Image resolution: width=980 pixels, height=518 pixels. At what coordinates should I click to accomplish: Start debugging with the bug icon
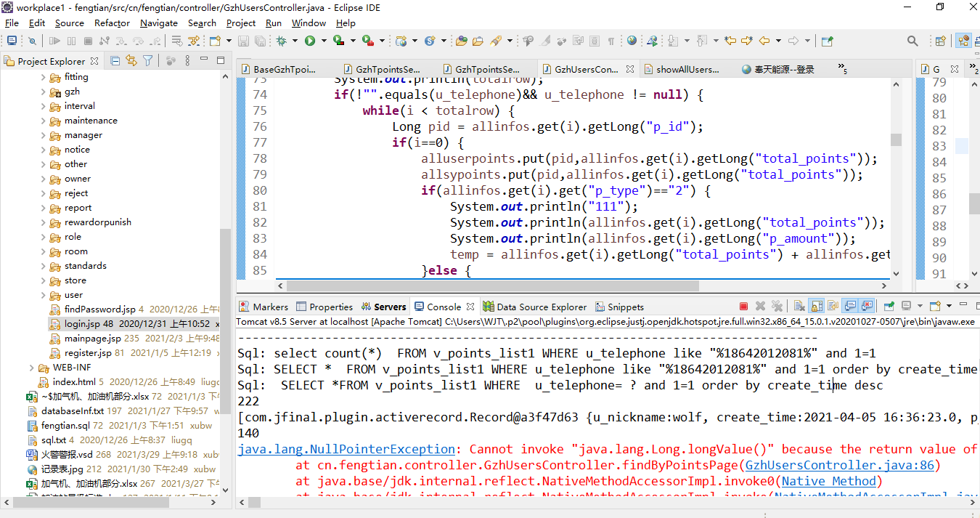click(x=281, y=41)
